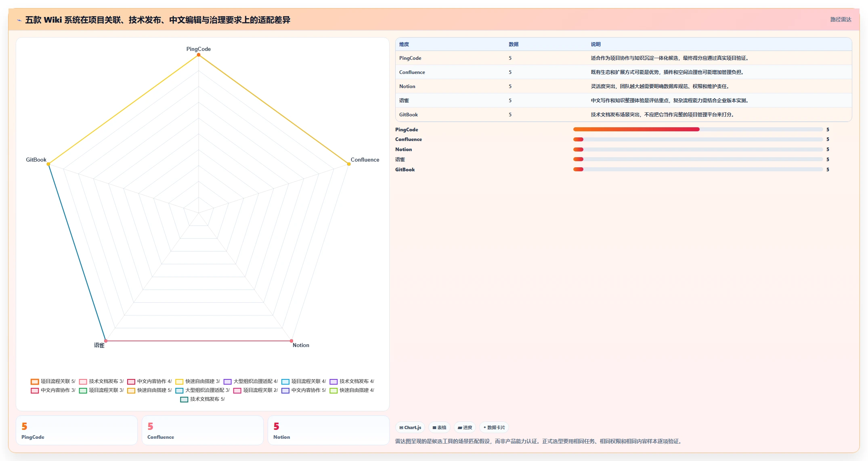This screenshot has width=868, height=461.
Task: Click the description starting 灵活度突出
Action: pos(660,86)
